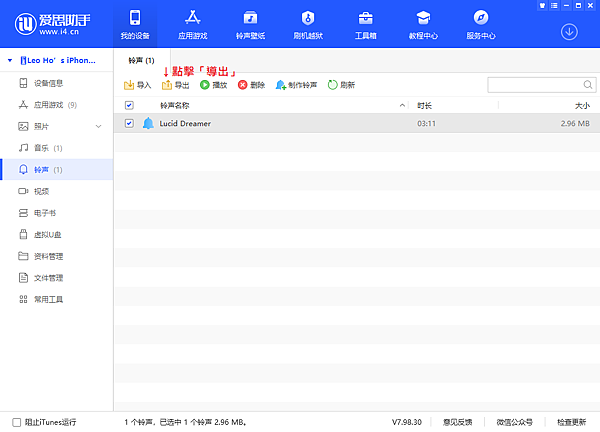Click the 意见反馈 feedback link
The image size is (600, 432).
pyautogui.click(x=458, y=422)
